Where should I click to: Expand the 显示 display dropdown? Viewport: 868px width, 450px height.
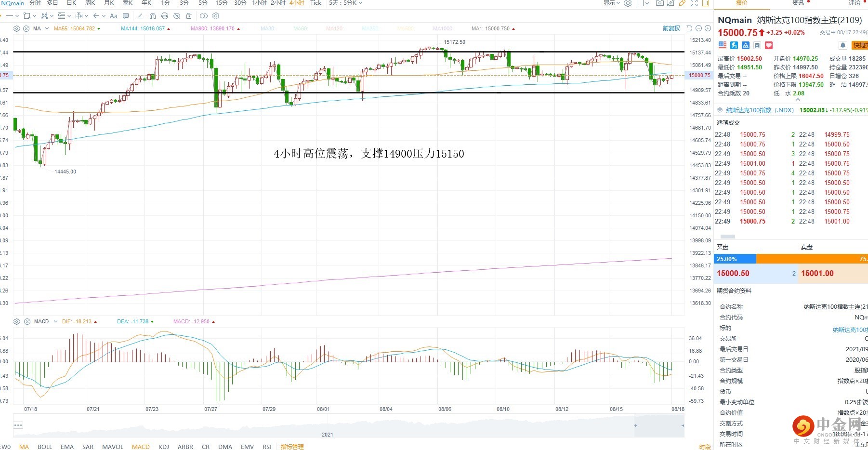tap(611, 3)
